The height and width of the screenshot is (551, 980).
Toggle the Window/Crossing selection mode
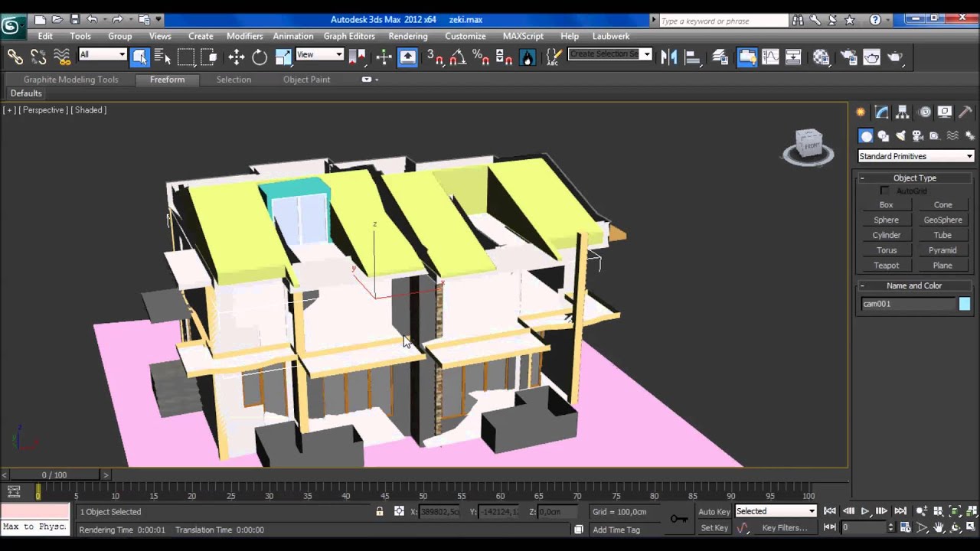point(210,57)
